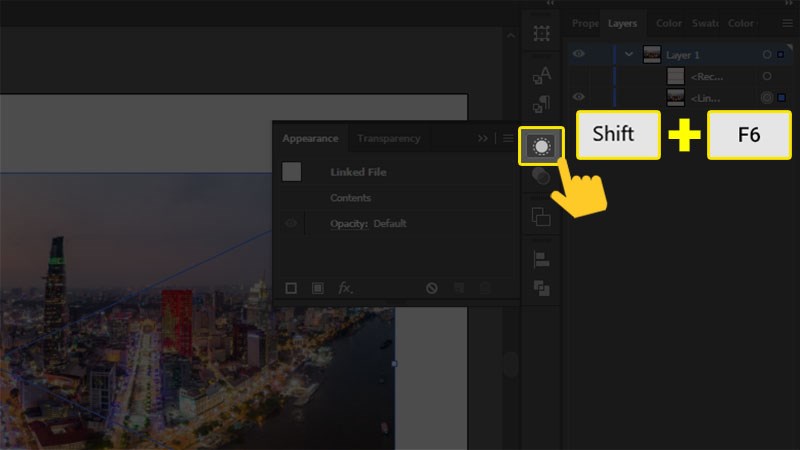Click the canvas scrollbar up arrow

tap(511, 36)
